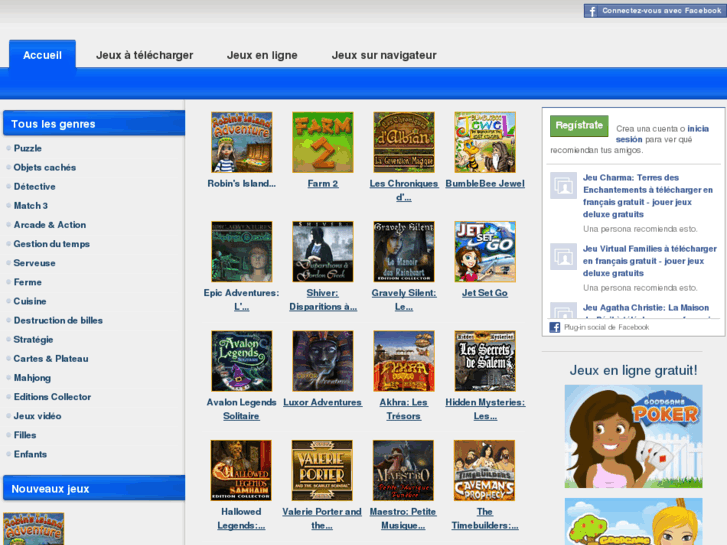
Task: Open the Farm 2 game cover image
Action: (323, 142)
